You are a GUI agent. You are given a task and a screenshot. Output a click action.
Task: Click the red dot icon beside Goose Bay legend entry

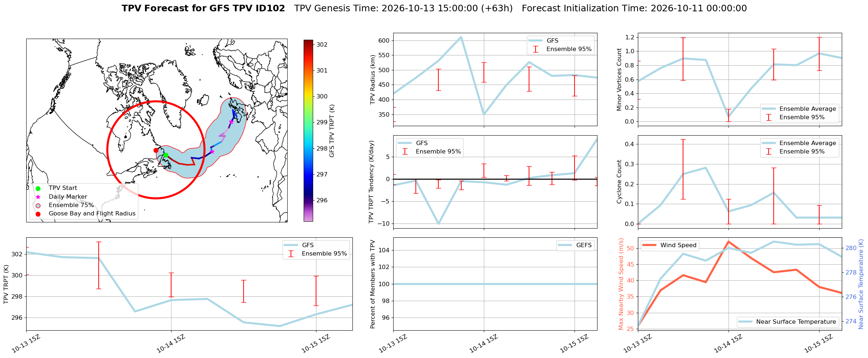38,214
